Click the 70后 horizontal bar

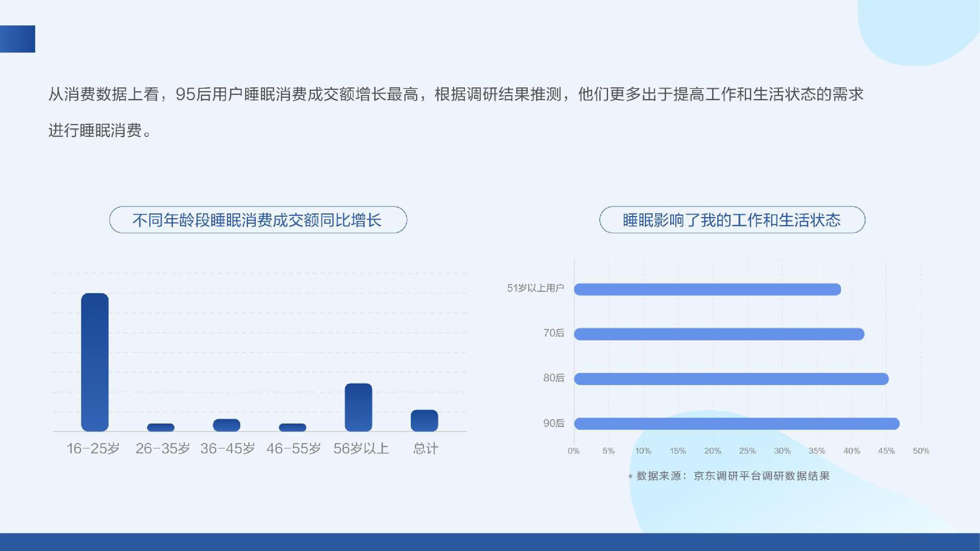pyautogui.click(x=719, y=334)
